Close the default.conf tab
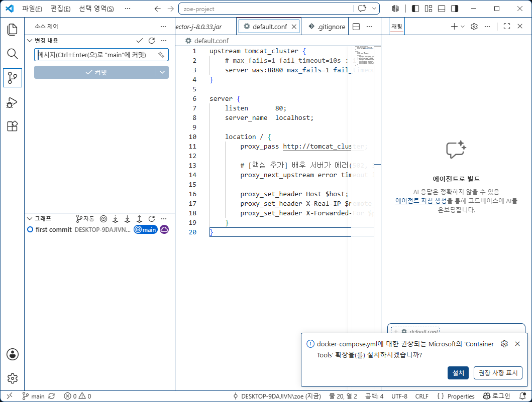 pyautogui.click(x=294, y=27)
